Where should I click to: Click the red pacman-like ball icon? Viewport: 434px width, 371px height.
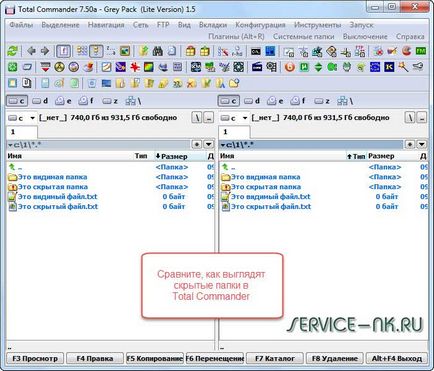pos(407,51)
